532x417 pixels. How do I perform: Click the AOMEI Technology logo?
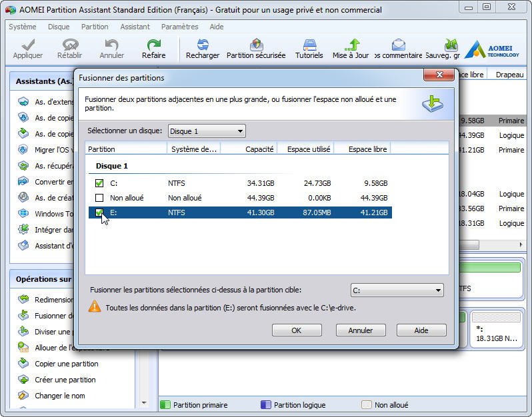click(x=491, y=50)
